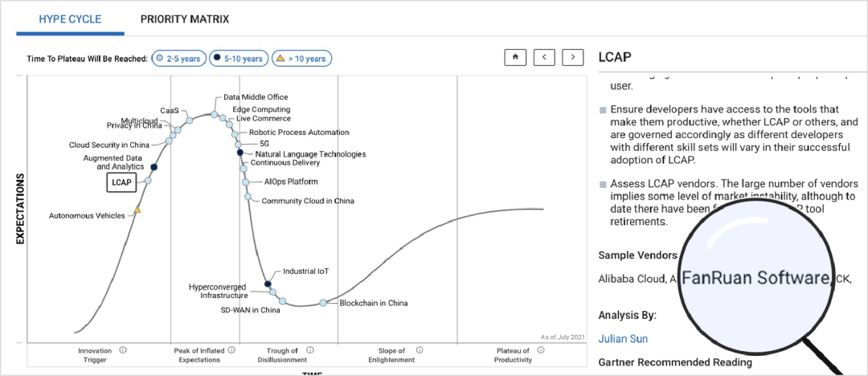This screenshot has height=376, width=868.
Task: Toggle the > 10 years filter
Action: tap(301, 58)
